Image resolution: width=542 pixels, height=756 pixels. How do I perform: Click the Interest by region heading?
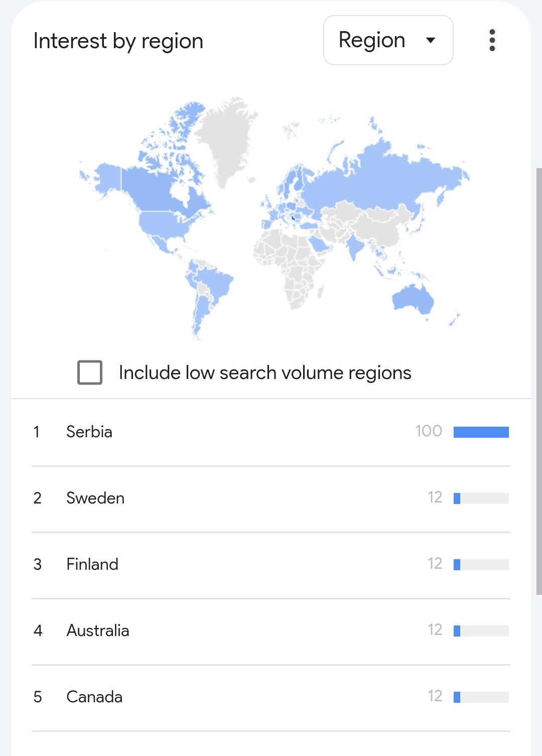pos(118,41)
